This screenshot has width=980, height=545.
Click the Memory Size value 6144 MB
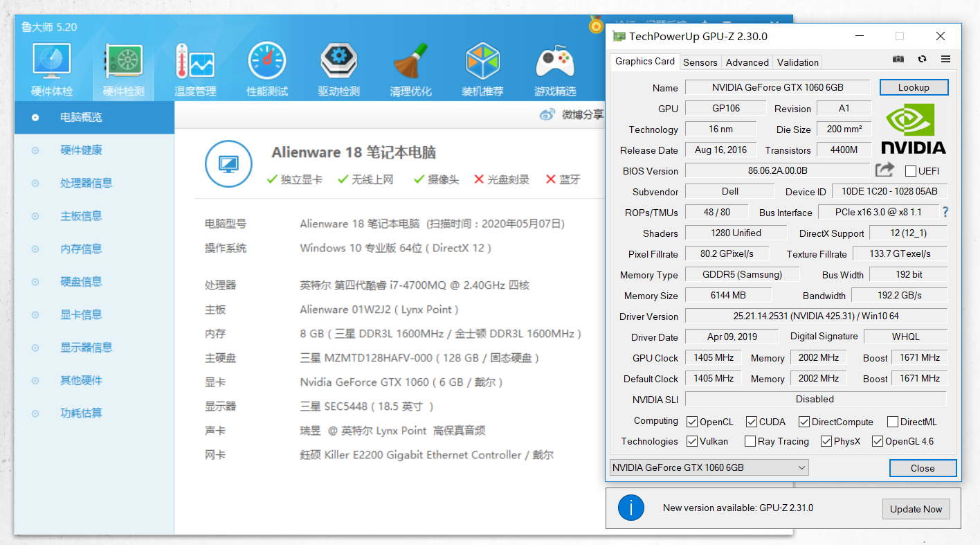tap(728, 295)
